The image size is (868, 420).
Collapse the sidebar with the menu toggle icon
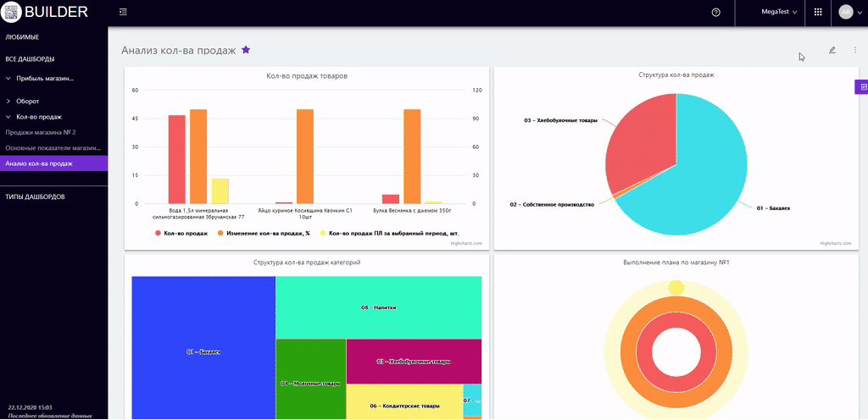pos(124,12)
